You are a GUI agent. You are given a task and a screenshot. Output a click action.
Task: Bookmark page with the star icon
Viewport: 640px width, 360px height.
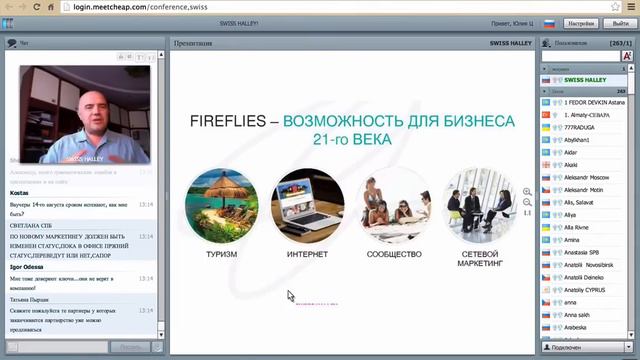coord(616,7)
